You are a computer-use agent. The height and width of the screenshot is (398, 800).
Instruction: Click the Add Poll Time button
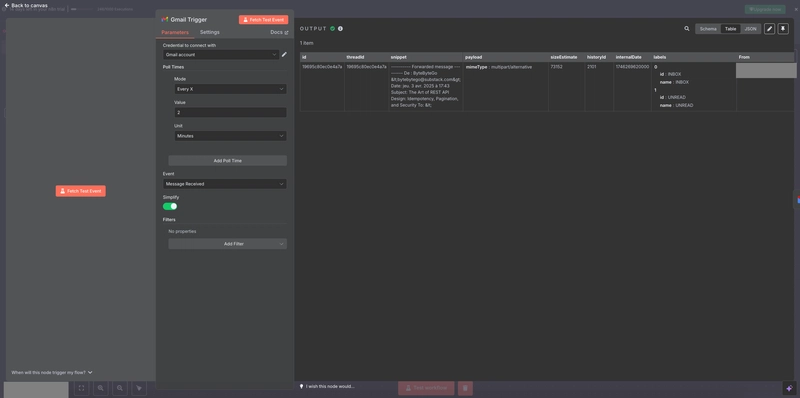pos(228,161)
